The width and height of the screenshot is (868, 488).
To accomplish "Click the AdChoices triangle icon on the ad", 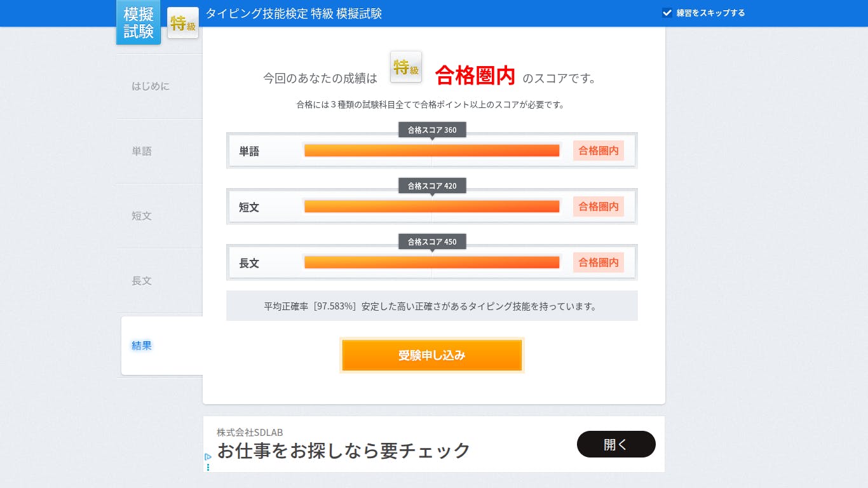I will tap(208, 456).
